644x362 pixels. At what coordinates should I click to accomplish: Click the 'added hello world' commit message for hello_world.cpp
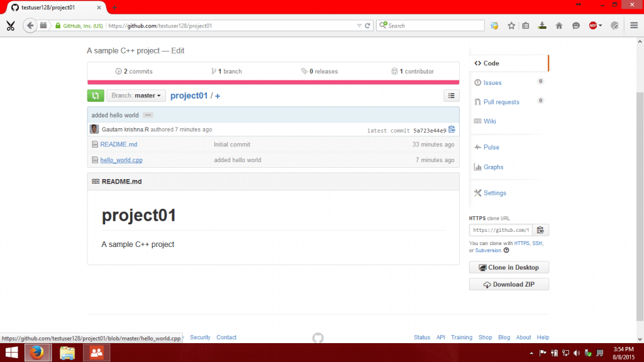237,160
